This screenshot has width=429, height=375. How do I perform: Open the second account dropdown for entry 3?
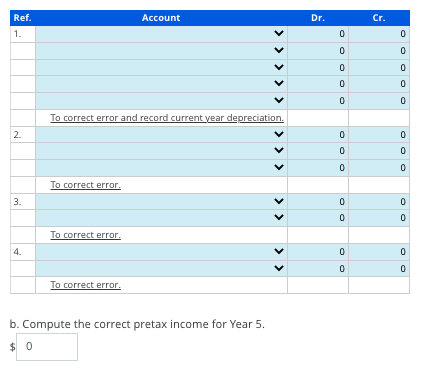(161, 218)
